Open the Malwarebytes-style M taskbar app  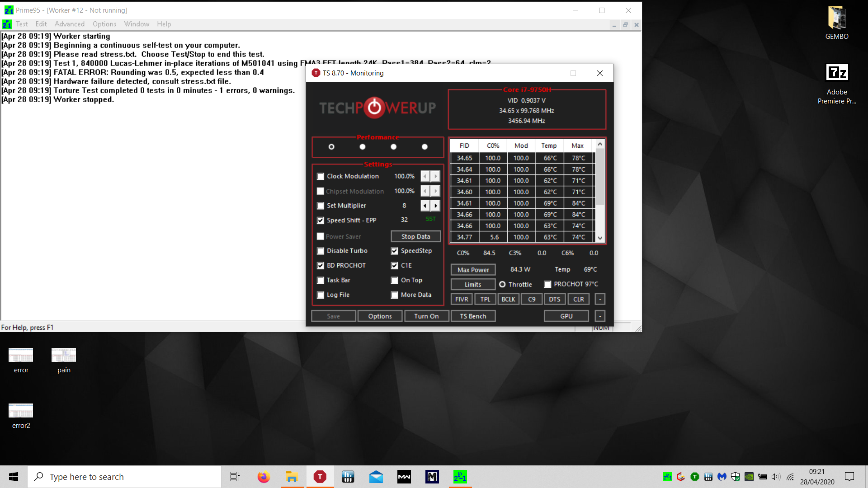(432, 477)
